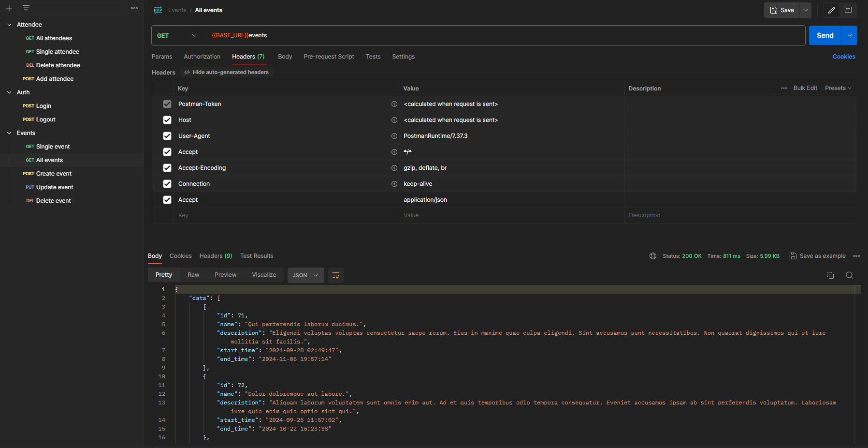Open the pencil edit icon near Save
The image size is (868, 448).
831,10
